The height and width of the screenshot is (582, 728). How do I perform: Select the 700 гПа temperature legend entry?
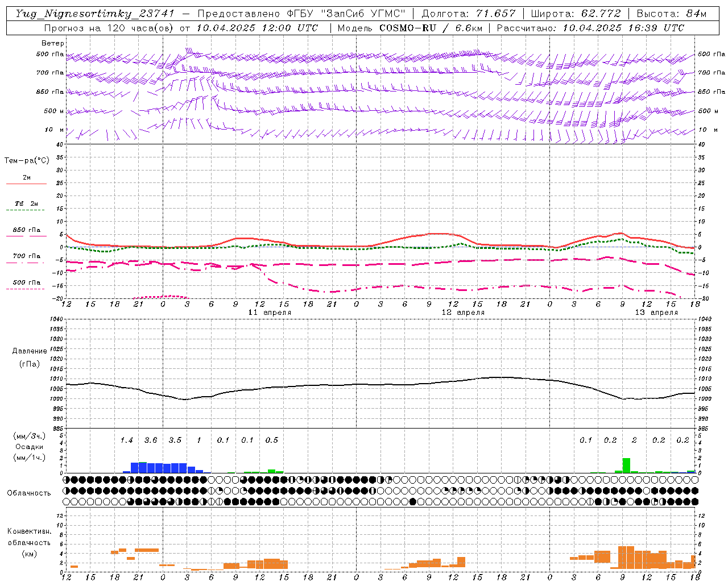(26, 256)
